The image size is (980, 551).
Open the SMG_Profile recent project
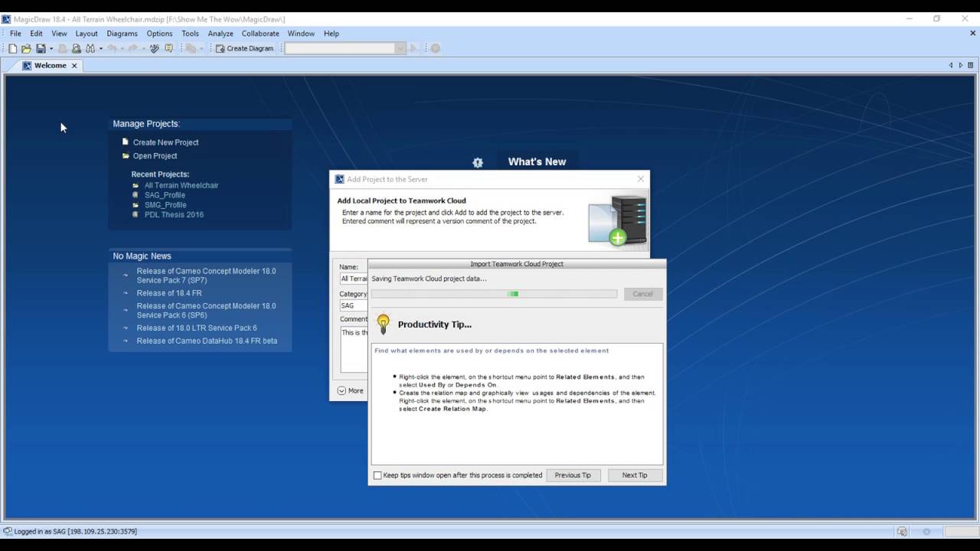(x=165, y=205)
